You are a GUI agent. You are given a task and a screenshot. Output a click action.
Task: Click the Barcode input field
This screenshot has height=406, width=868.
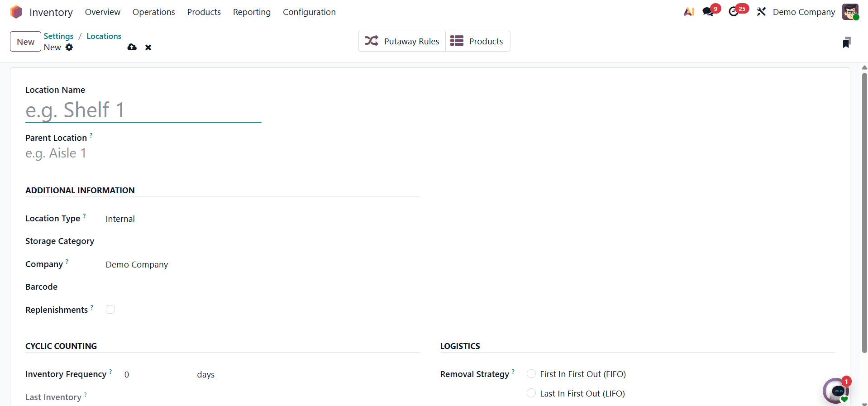pyautogui.click(x=262, y=287)
